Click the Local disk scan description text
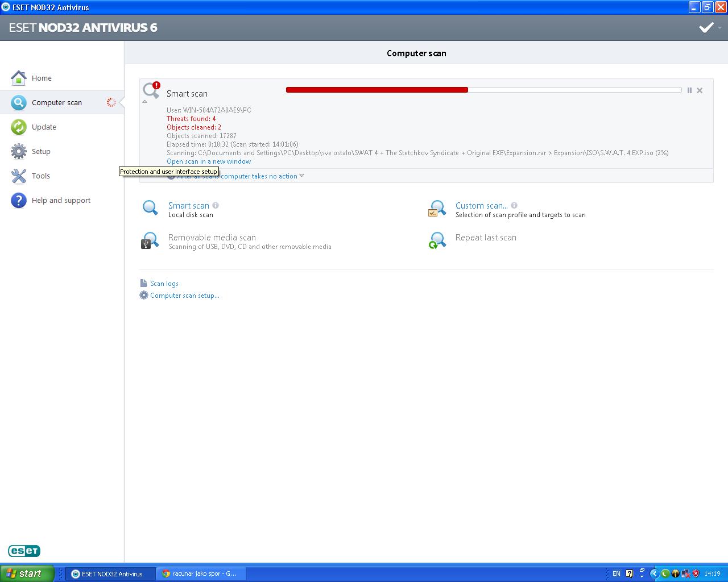 click(191, 215)
